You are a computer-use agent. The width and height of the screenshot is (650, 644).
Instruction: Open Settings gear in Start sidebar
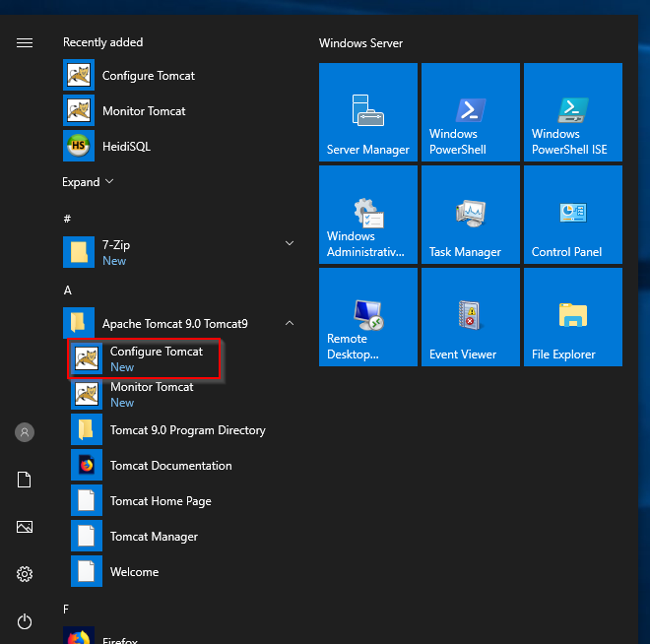(25, 574)
